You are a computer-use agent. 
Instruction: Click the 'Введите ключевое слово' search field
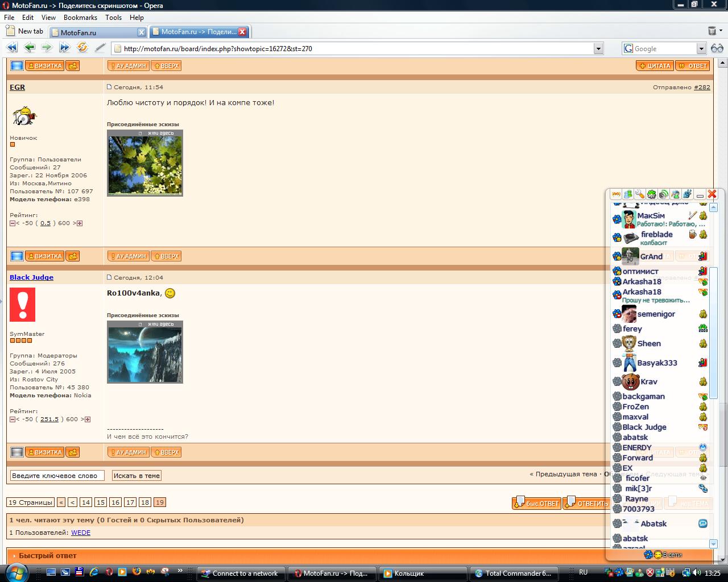coord(57,476)
